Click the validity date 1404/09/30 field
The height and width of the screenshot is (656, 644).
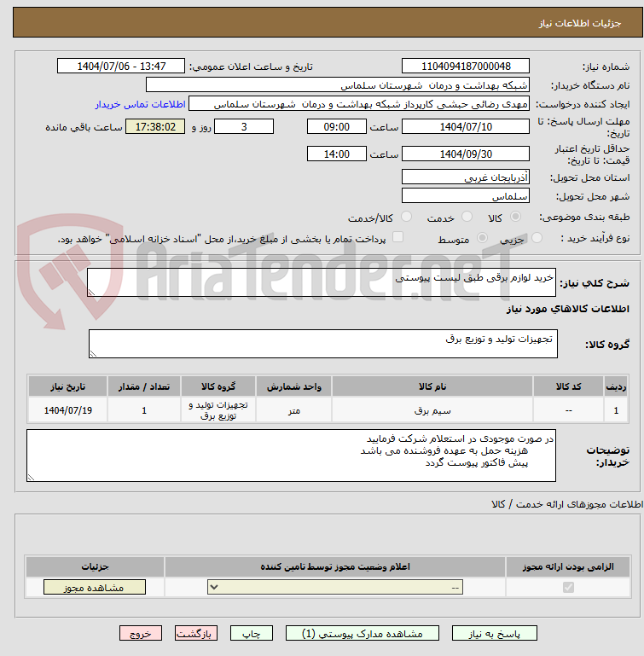[466, 154]
